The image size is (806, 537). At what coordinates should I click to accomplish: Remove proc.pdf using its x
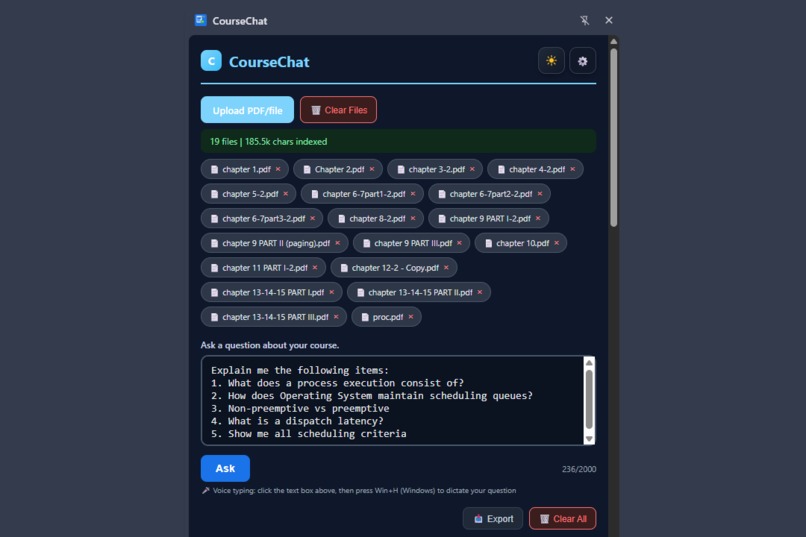coord(411,317)
